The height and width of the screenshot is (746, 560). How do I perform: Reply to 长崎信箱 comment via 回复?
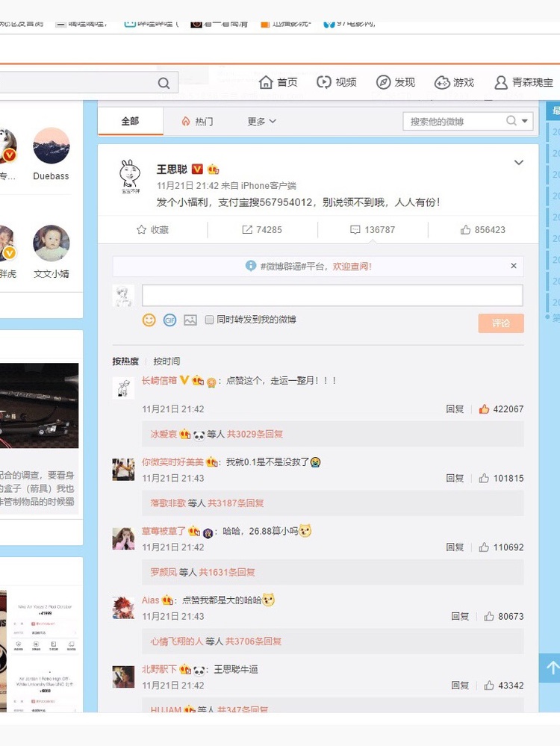455,409
